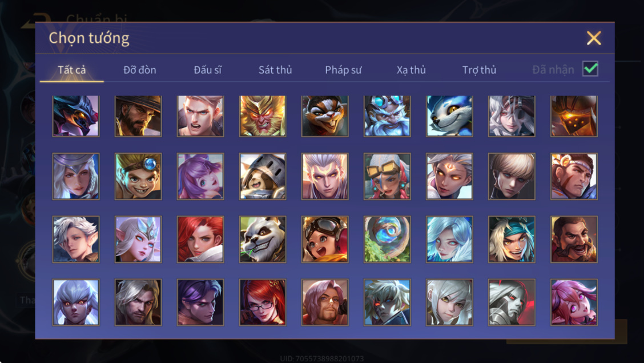
Task: Choose the panda hero with bamboo
Action: pos(263,240)
